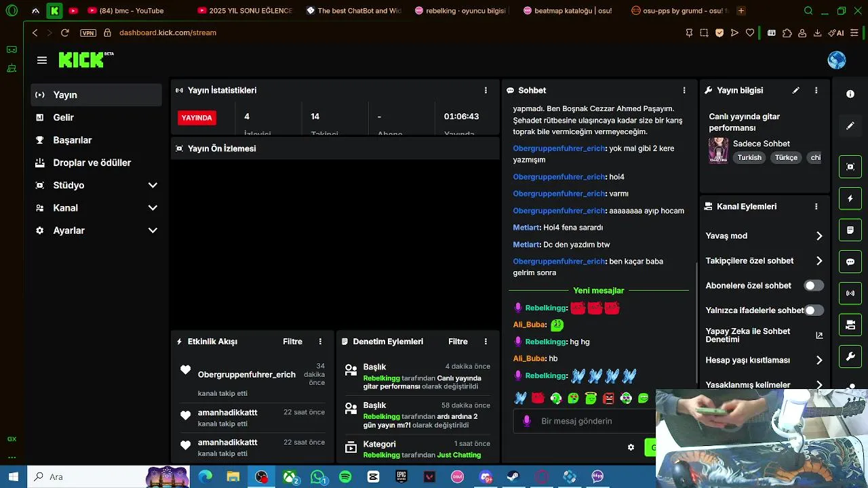Click the browser AI button

click(x=836, y=33)
